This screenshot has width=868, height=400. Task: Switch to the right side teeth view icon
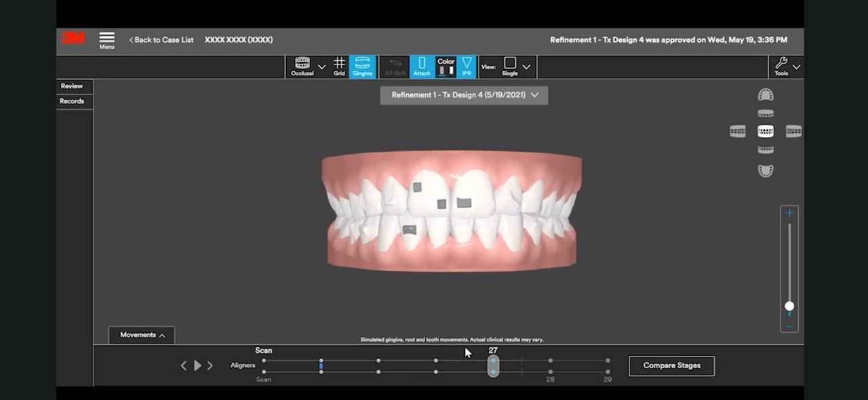[x=793, y=132]
